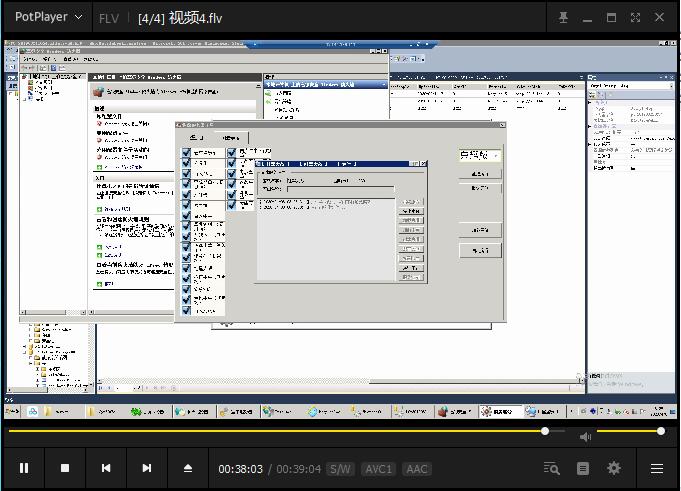Screen dimensions: 681x491
Task: Open the PotPlayer main menu dropdown
Action: pyautogui.click(x=48, y=18)
